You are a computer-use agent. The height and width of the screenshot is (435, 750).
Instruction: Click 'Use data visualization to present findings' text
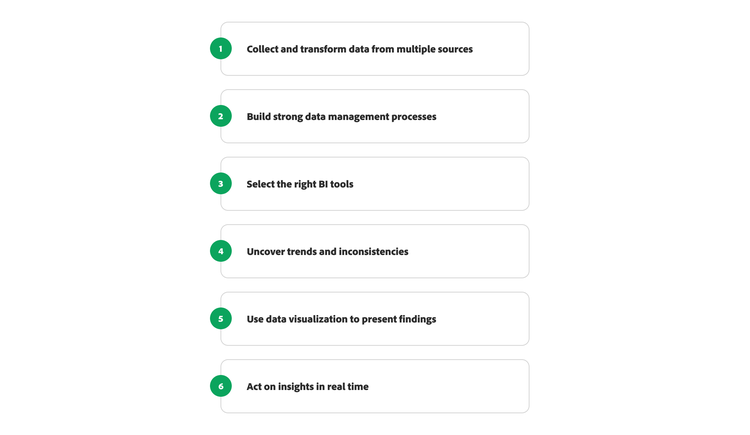click(x=341, y=319)
